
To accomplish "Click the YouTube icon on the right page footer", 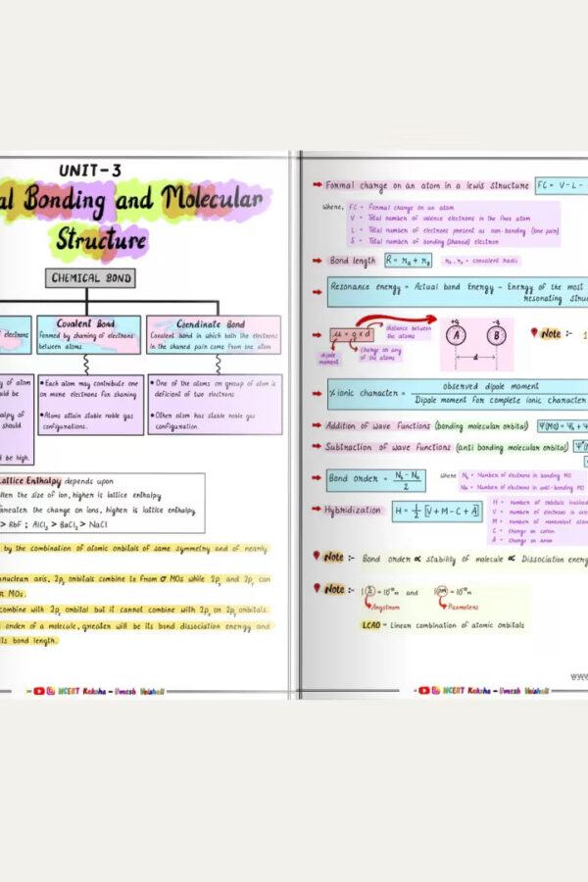I will point(423,690).
